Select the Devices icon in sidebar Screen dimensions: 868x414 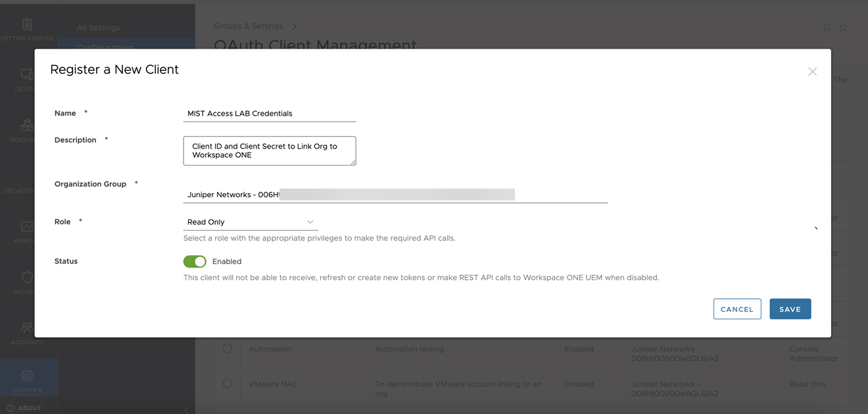coord(27,74)
